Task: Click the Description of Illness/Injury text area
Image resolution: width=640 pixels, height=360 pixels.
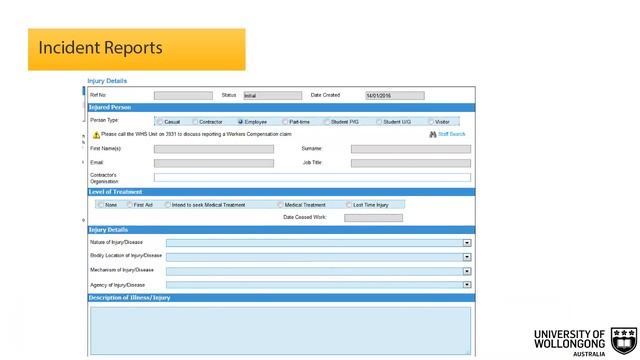Action: (280, 331)
